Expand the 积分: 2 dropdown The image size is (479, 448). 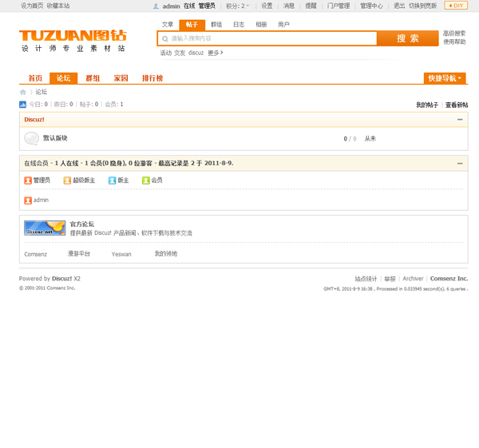[x=238, y=6]
